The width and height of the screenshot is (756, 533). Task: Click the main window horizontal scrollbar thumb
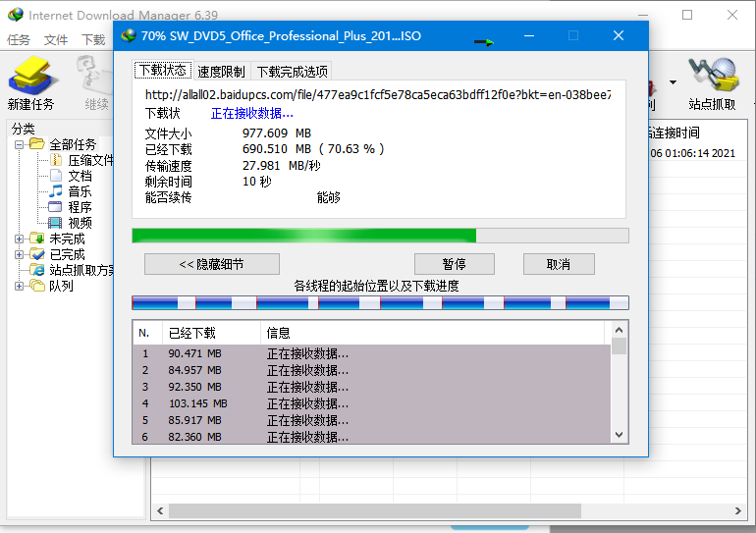[x=375, y=510]
